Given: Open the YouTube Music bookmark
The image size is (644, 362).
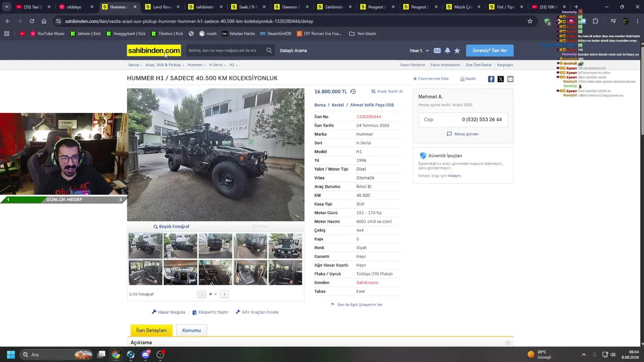Looking at the screenshot, I should tap(47, 34).
